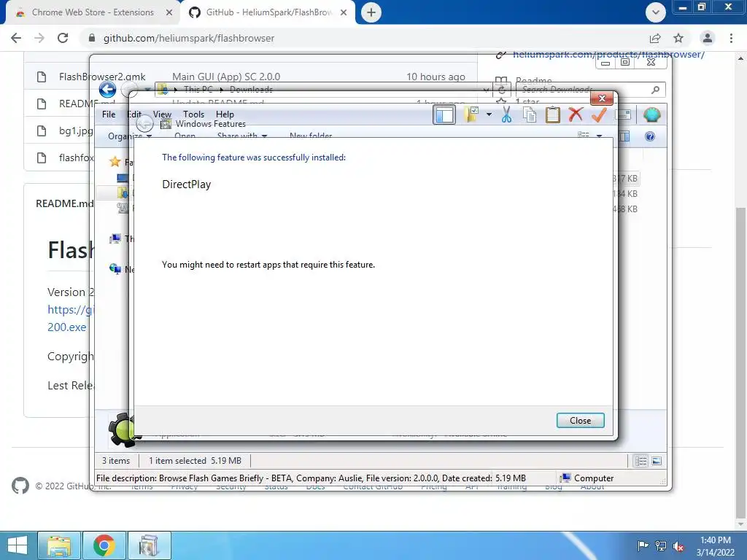Viewport: 747px width, 560px height.
Task: Click the This PC icon in the navigation pane
Action: pyautogui.click(x=115, y=238)
